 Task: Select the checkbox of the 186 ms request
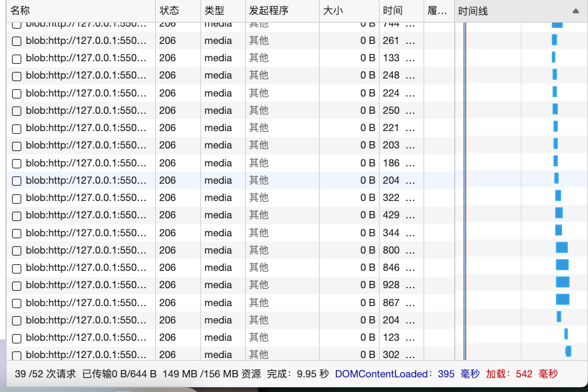point(17,164)
